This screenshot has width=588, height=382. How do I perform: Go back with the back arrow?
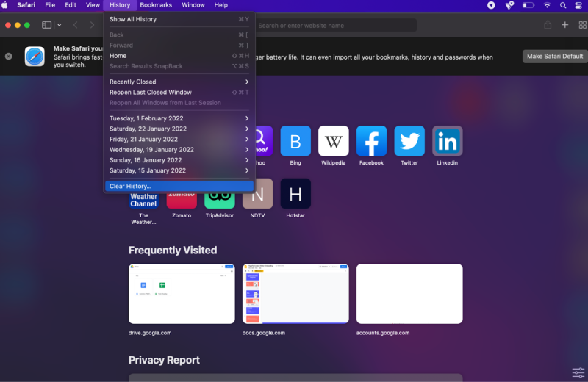pyautogui.click(x=76, y=25)
